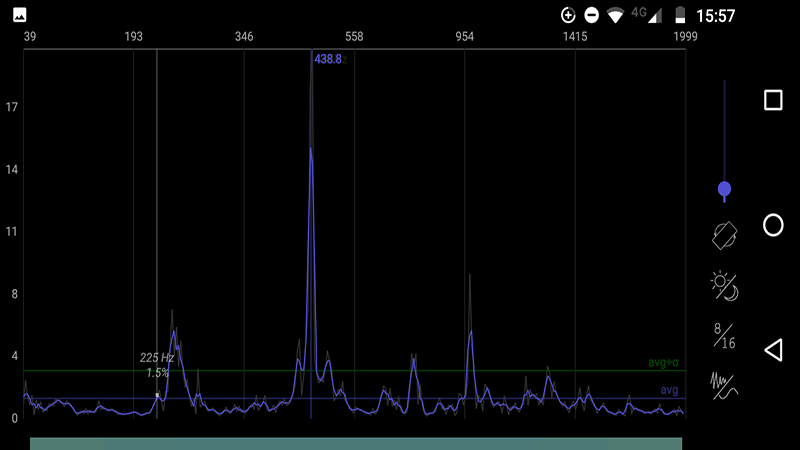Tap the do-not-disturb icon in status bar
Image resolution: width=800 pixels, height=450 pixels.
[x=591, y=16]
